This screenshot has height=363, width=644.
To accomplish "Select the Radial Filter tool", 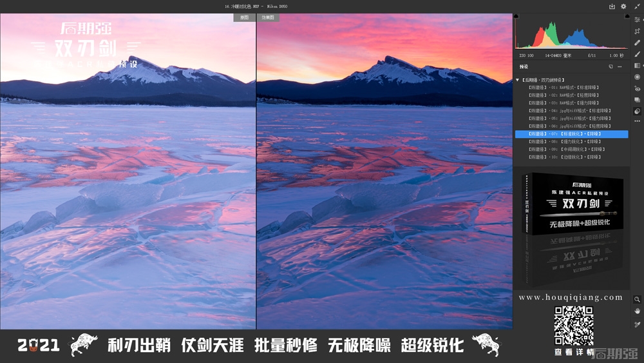I will click(x=637, y=77).
